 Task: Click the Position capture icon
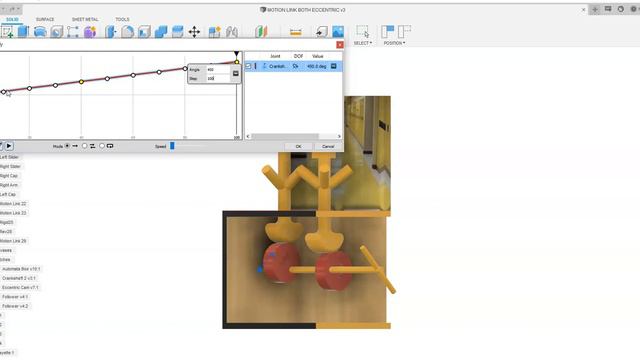click(x=387, y=31)
